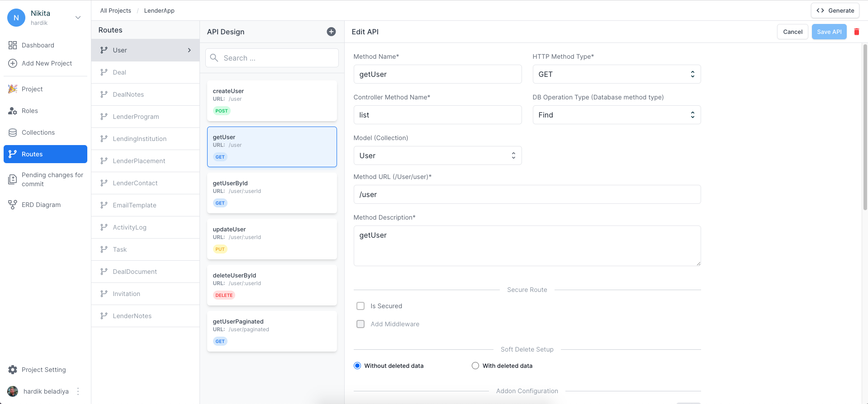The height and width of the screenshot is (404, 868).
Task: Select the Without deleted data radio button
Action: pos(357,366)
